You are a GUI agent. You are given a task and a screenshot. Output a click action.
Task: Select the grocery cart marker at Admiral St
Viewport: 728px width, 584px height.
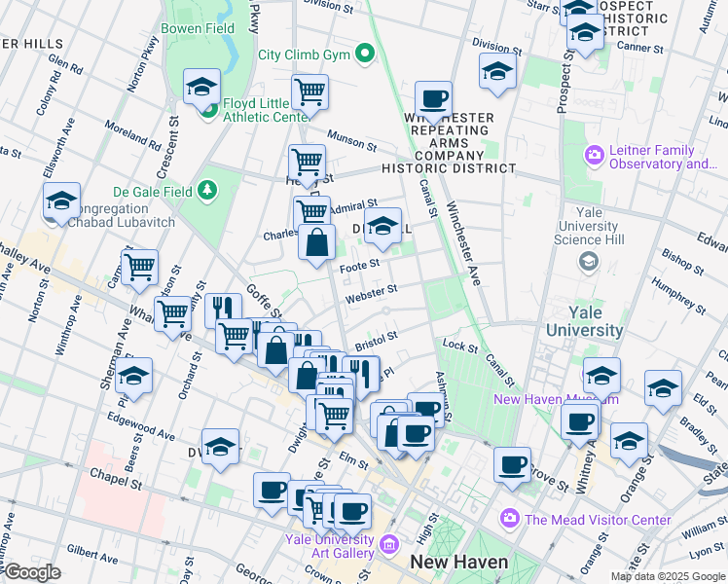pos(312,211)
